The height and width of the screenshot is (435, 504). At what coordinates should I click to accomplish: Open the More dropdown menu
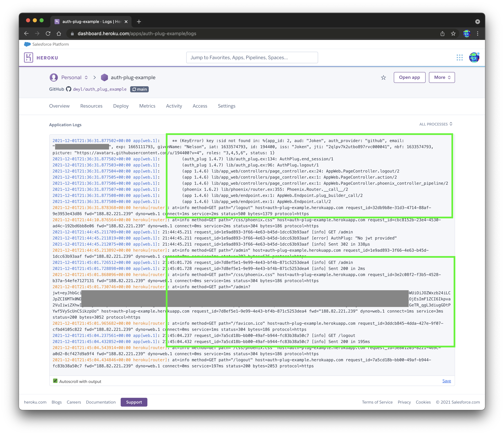click(442, 77)
